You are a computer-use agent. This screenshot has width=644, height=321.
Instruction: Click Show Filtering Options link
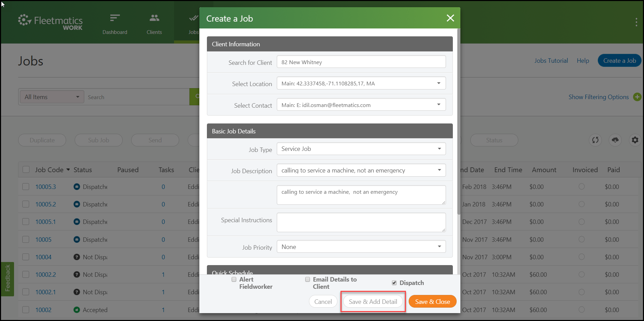pyautogui.click(x=598, y=97)
